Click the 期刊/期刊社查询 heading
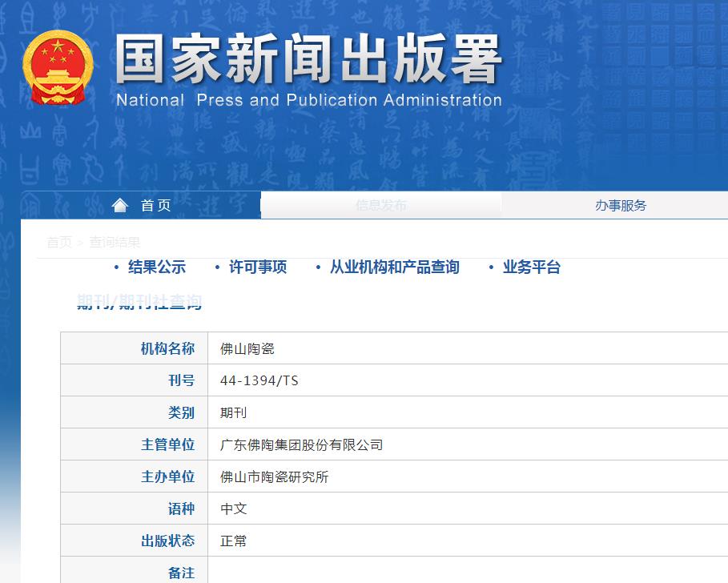The width and height of the screenshot is (728, 583). click(x=139, y=303)
